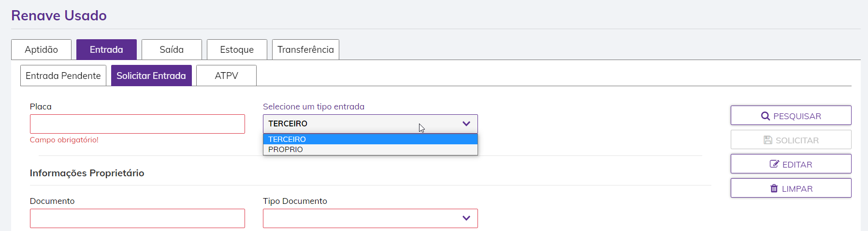
Task: Show the Entrada Pendente sub-tab
Action: [63, 76]
